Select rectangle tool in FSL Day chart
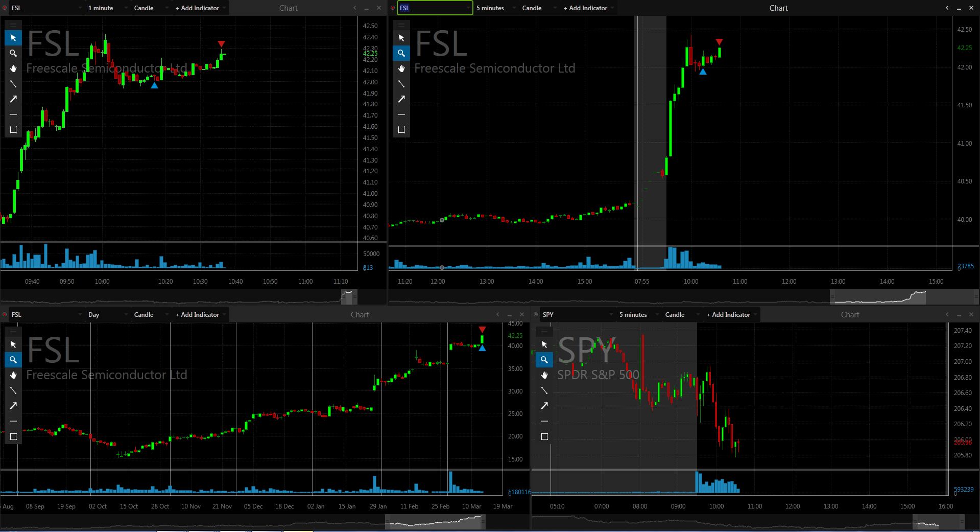Image resolution: width=980 pixels, height=532 pixels. tap(13, 436)
